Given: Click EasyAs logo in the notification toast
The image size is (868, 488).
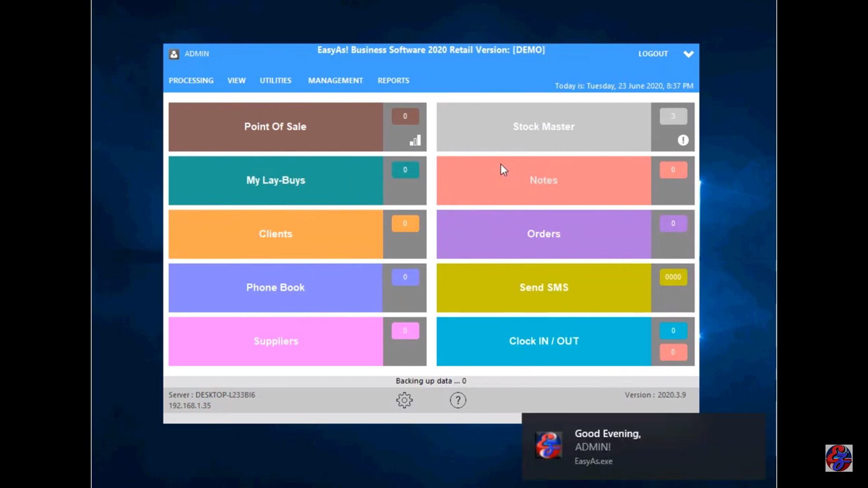Looking at the screenshot, I should point(548,445).
